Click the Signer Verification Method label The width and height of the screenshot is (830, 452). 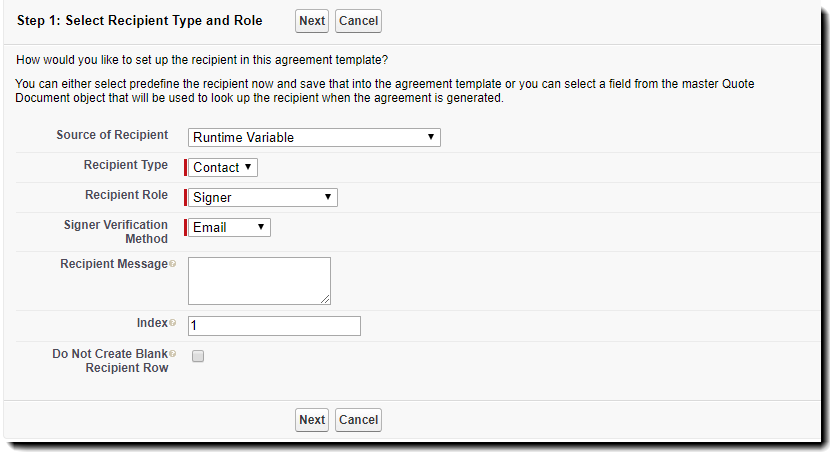click(116, 231)
